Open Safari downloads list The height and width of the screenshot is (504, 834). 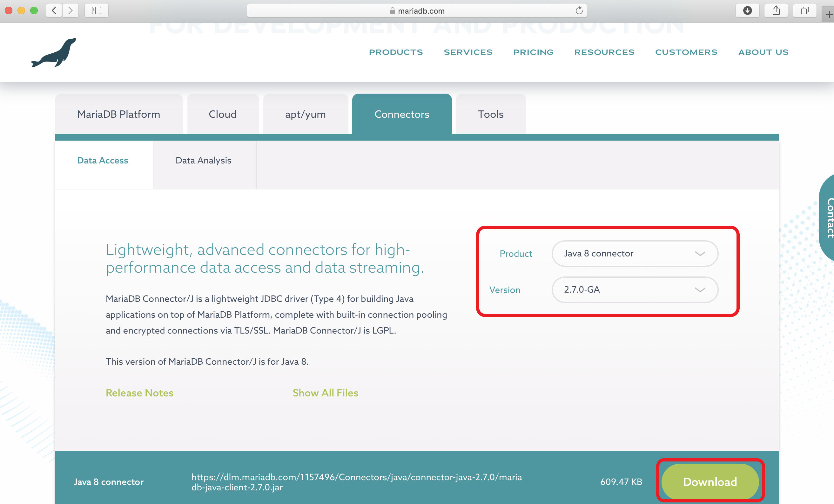pos(747,10)
